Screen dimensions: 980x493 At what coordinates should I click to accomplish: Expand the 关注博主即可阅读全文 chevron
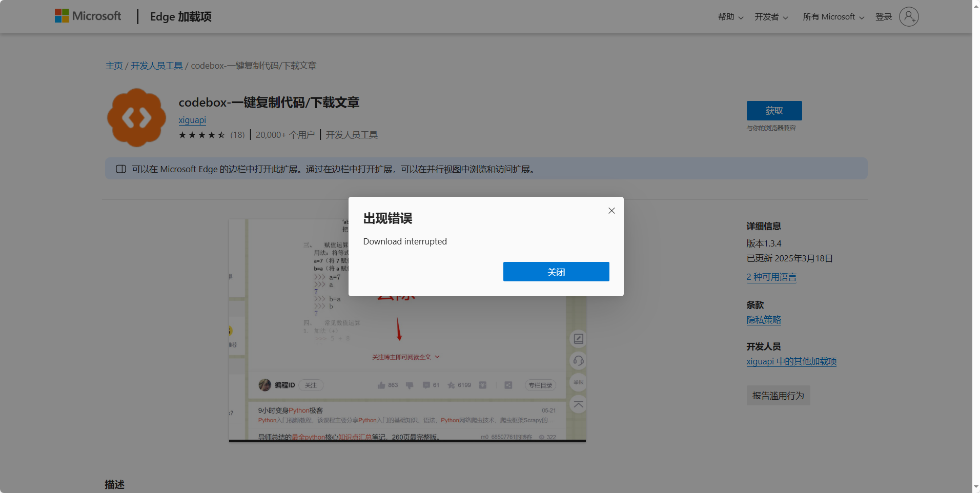[437, 356]
